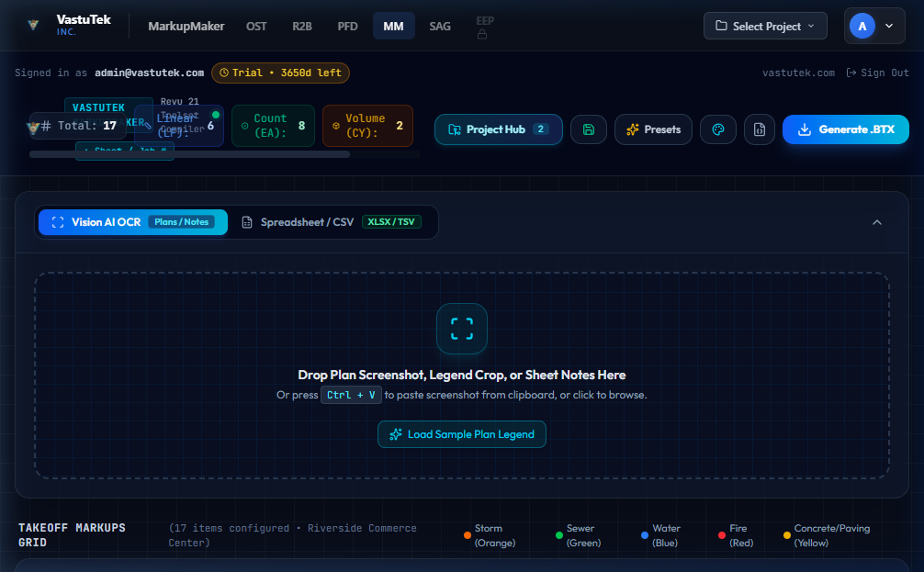
Task: Click the scan frame icon in the drop zone
Action: coord(462,329)
